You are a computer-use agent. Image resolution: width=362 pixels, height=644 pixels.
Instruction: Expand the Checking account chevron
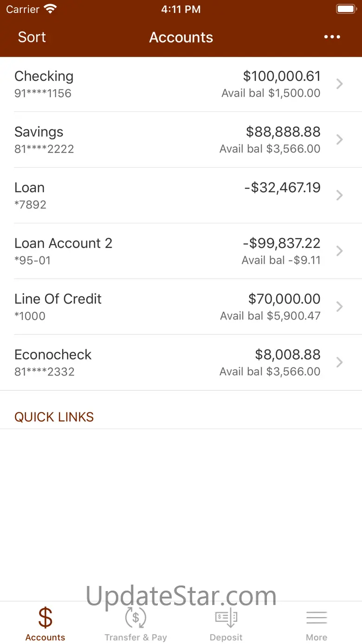pyautogui.click(x=340, y=84)
